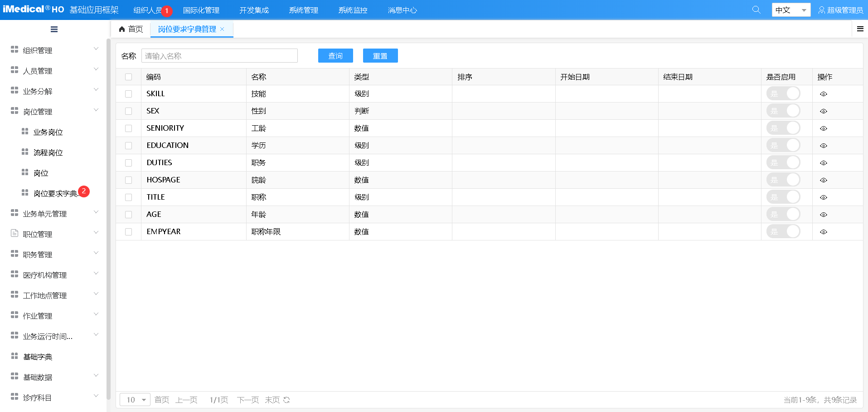The width and height of the screenshot is (868, 412).
Task: Click the search magnifier icon in header
Action: (x=756, y=10)
